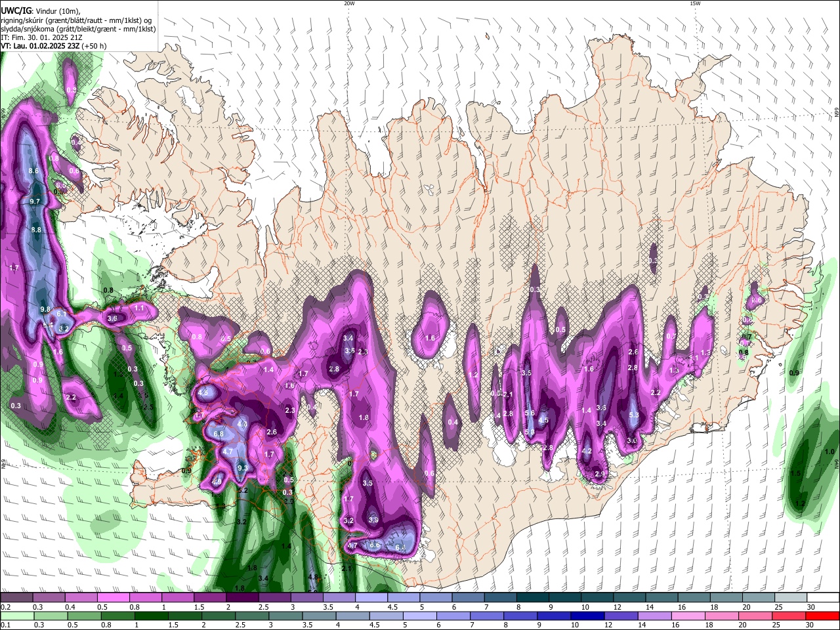The image size is (840, 630).
Task: Click the palest green first swatch of the rain legend
Action: pyautogui.click(x=16, y=616)
